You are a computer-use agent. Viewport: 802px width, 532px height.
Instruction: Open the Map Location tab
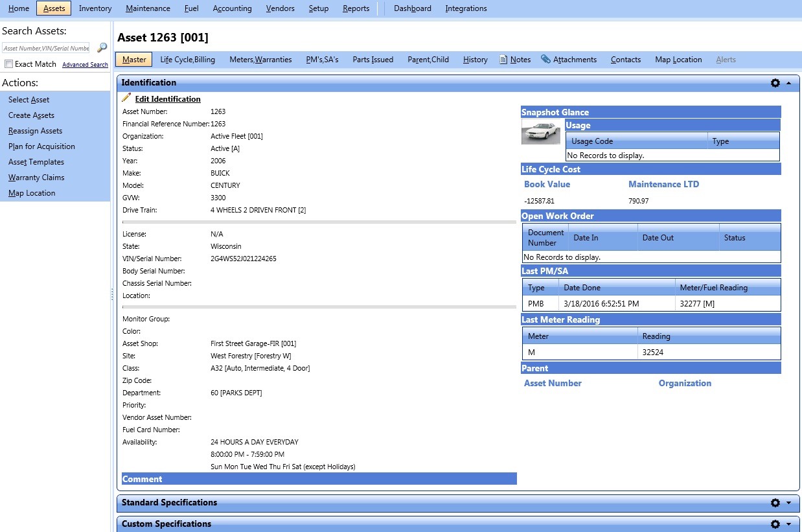678,60
